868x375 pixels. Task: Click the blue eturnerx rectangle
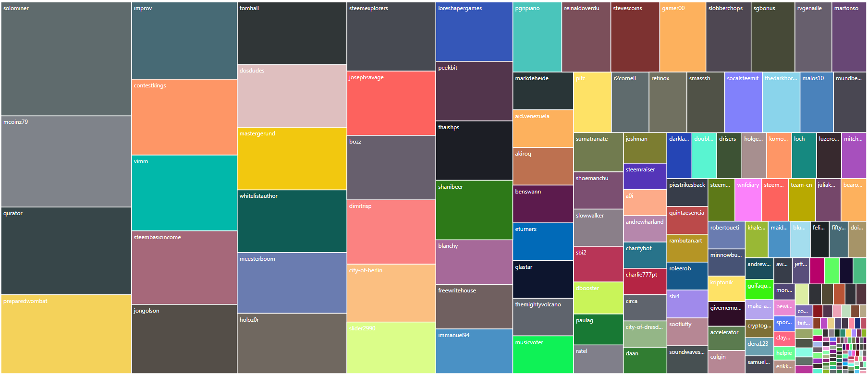[x=543, y=242]
